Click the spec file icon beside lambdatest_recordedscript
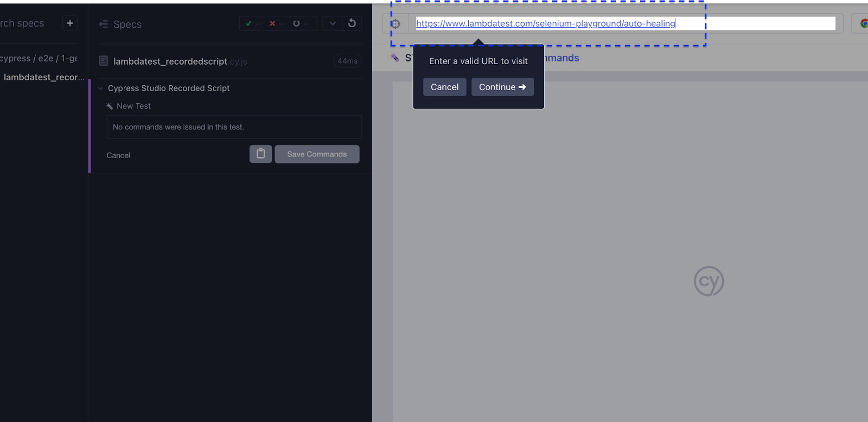This screenshot has height=422, width=868. click(x=104, y=61)
